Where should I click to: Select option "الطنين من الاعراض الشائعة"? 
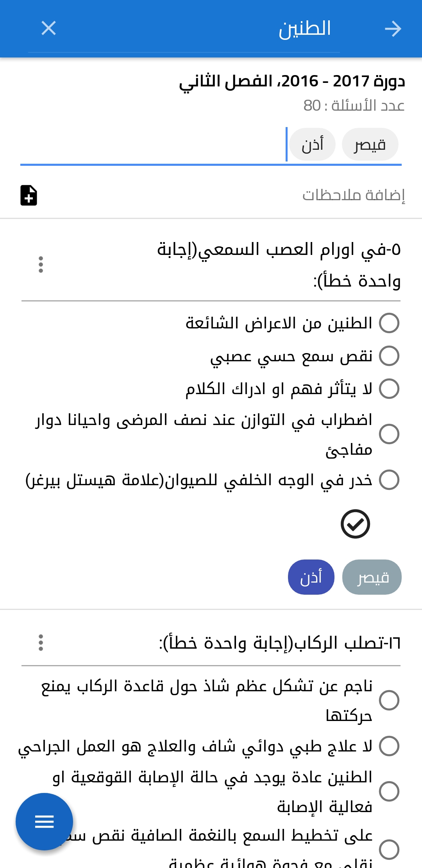[389, 323]
